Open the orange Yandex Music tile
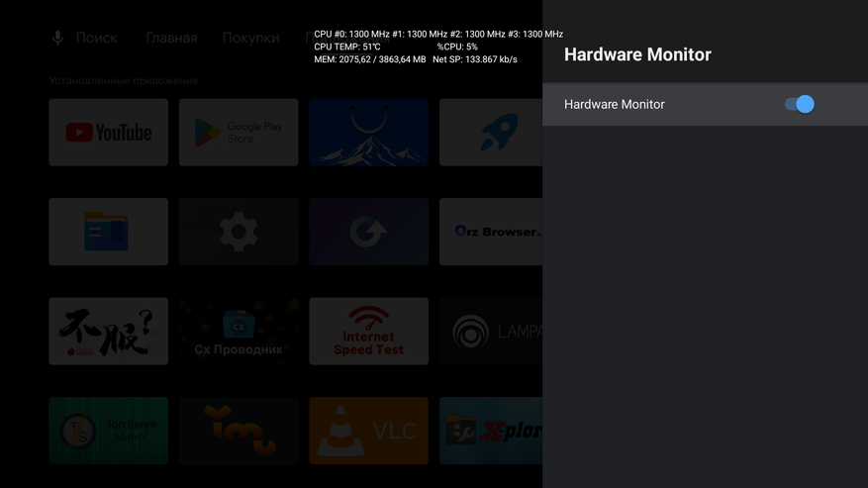Viewport: 868px width, 488px height. [239, 431]
